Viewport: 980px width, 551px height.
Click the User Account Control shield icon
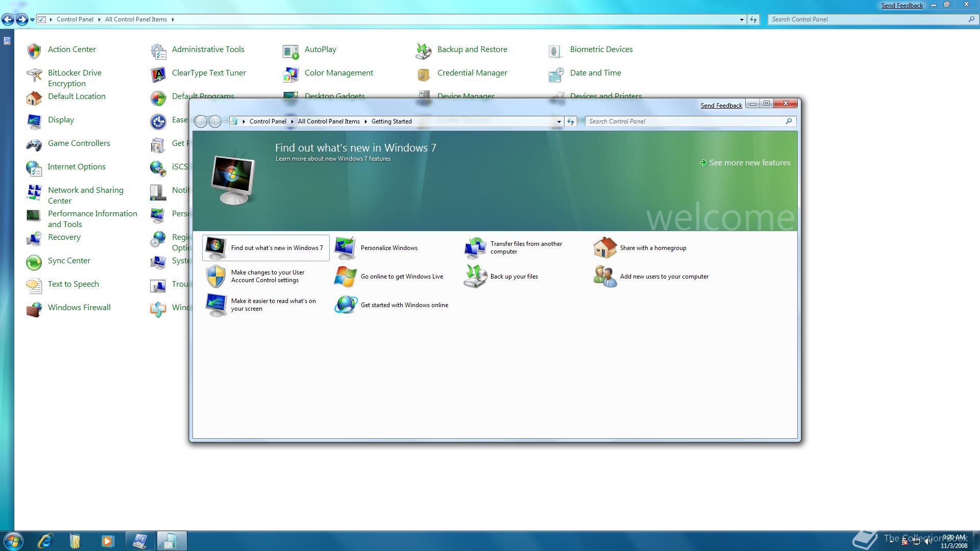point(216,277)
